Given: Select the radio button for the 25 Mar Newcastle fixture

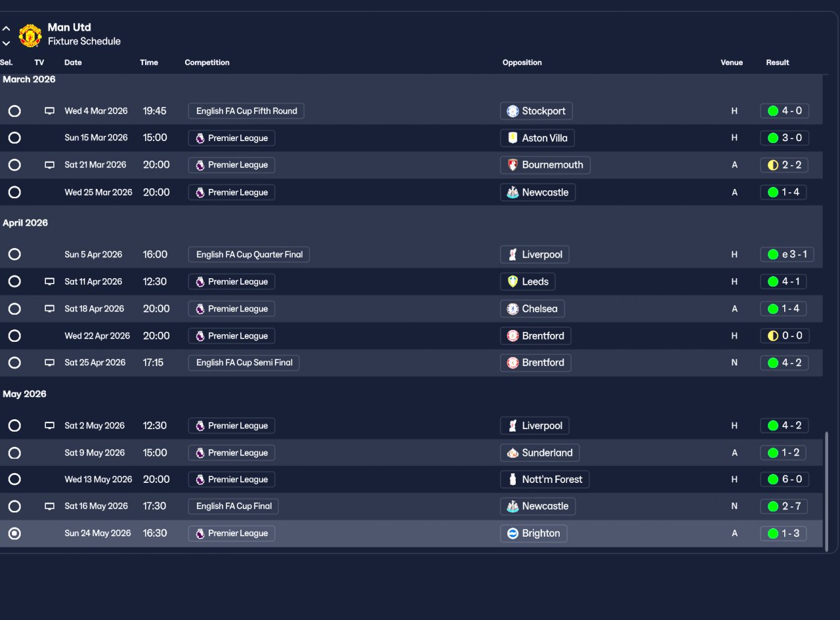Looking at the screenshot, I should pyautogui.click(x=14, y=192).
